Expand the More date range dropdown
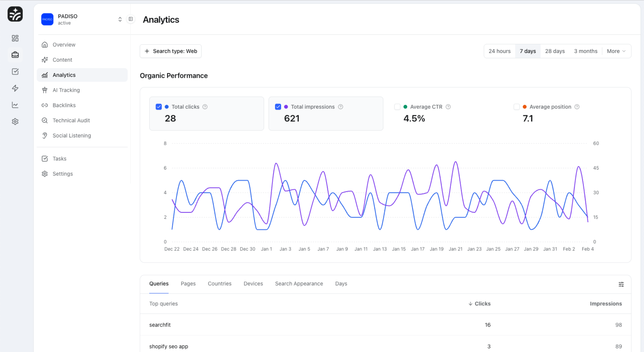 616,51
